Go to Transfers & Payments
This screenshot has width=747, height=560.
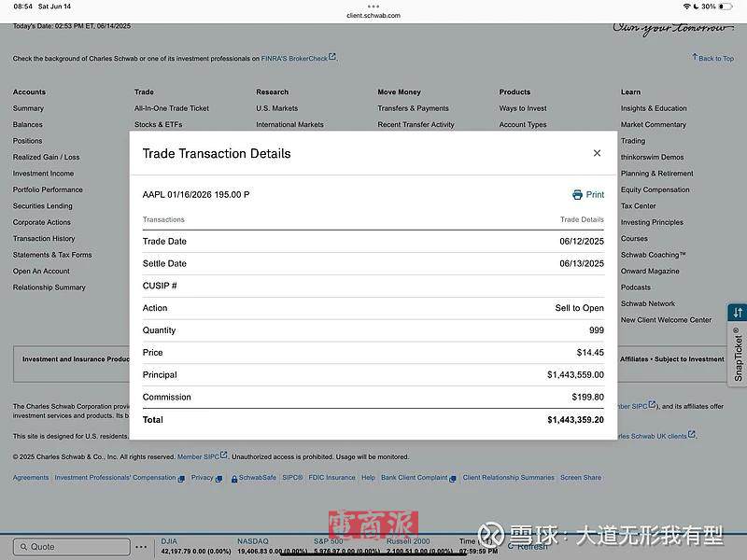pyautogui.click(x=413, y=108)
